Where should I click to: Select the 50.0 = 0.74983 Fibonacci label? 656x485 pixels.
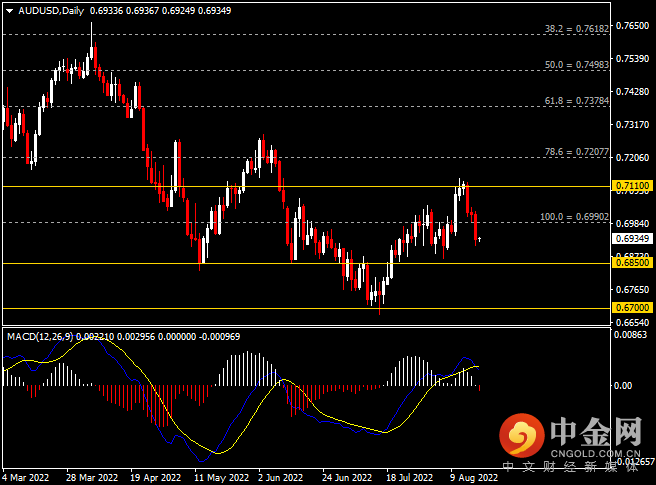[577, 65]
